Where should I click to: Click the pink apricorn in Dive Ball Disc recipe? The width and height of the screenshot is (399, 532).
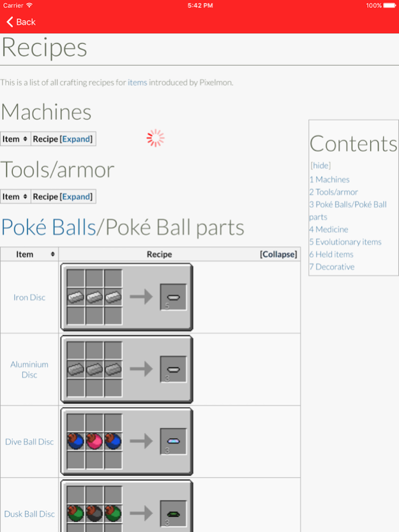point(94,441)
